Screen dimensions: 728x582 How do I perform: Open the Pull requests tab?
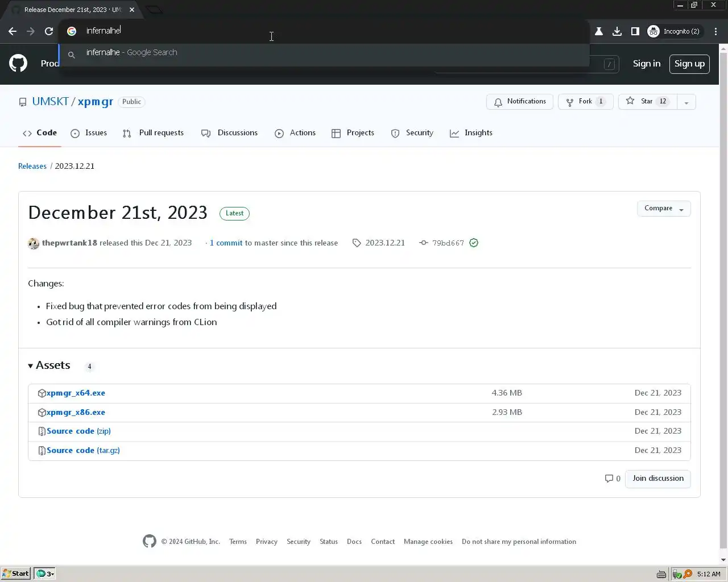click(153, 133)
